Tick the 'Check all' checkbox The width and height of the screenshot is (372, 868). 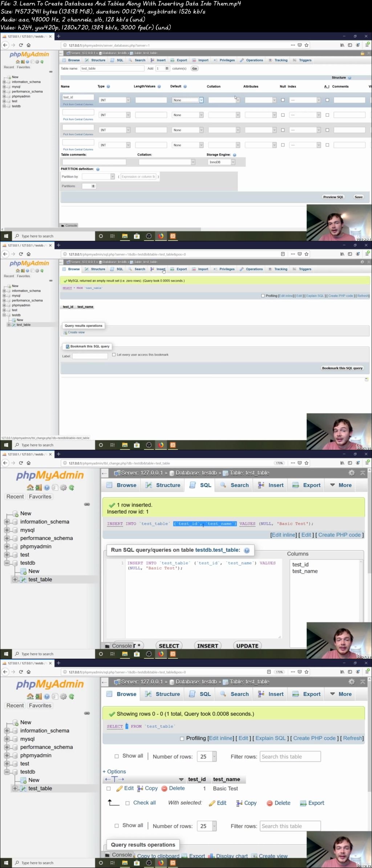(128, 803)
